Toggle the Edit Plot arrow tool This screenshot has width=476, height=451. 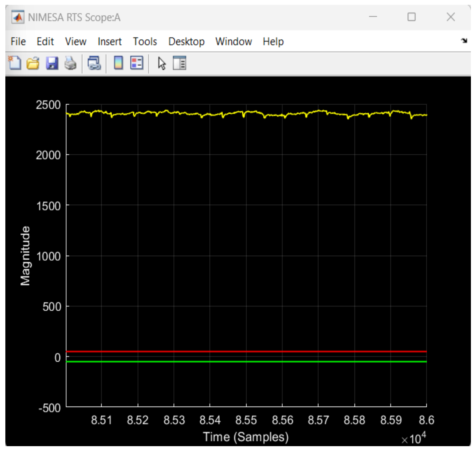click(162, 63)
